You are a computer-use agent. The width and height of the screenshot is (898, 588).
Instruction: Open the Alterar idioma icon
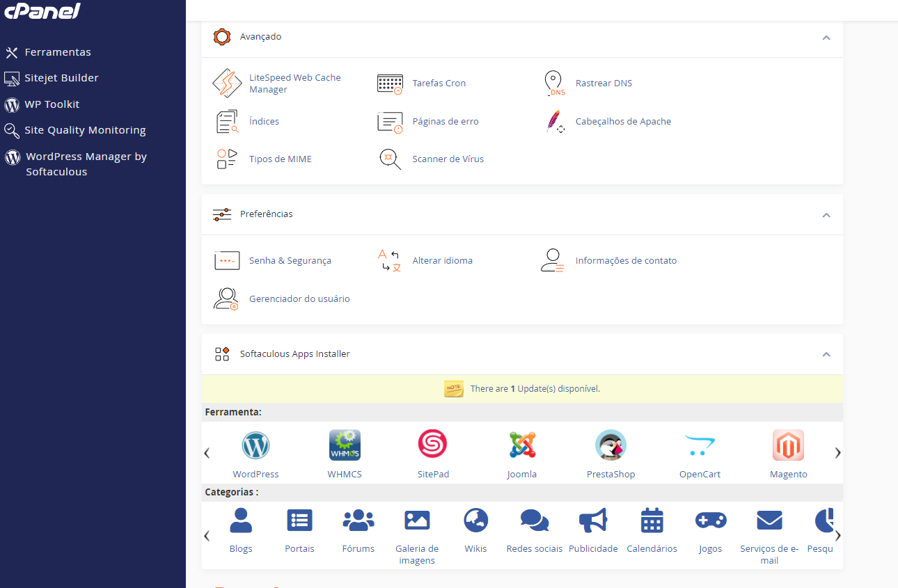(390, 261)
